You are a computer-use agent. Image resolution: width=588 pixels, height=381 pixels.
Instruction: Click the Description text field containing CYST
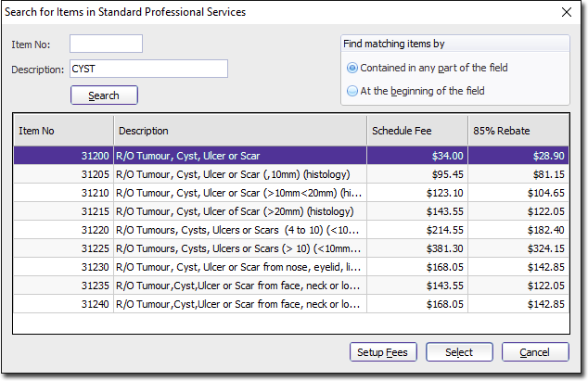(x=148, y=69)
